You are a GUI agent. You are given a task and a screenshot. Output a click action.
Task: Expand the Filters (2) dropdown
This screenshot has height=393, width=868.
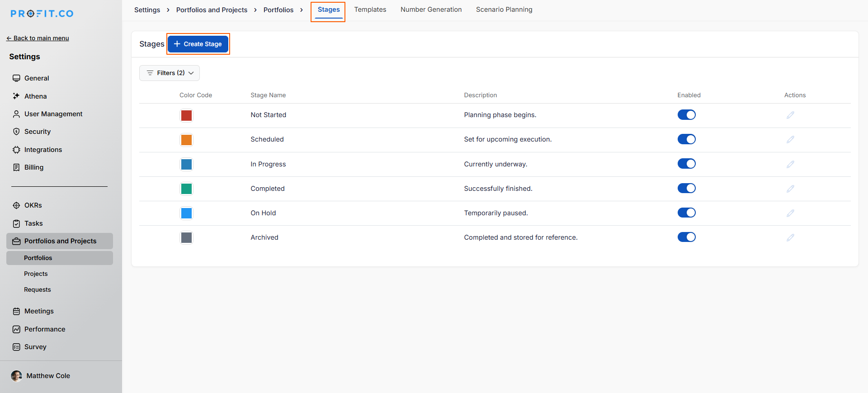pyautogui.click(x=170, y=73)
